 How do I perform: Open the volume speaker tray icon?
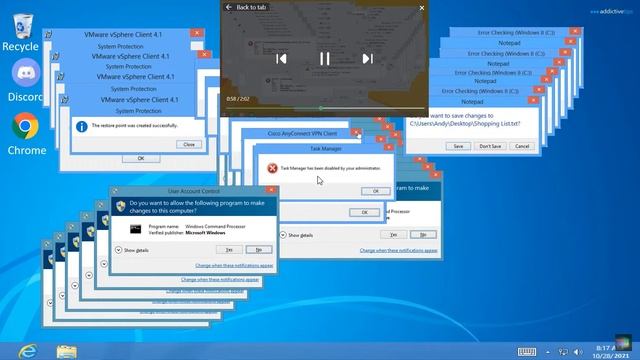tap(578, 352)
